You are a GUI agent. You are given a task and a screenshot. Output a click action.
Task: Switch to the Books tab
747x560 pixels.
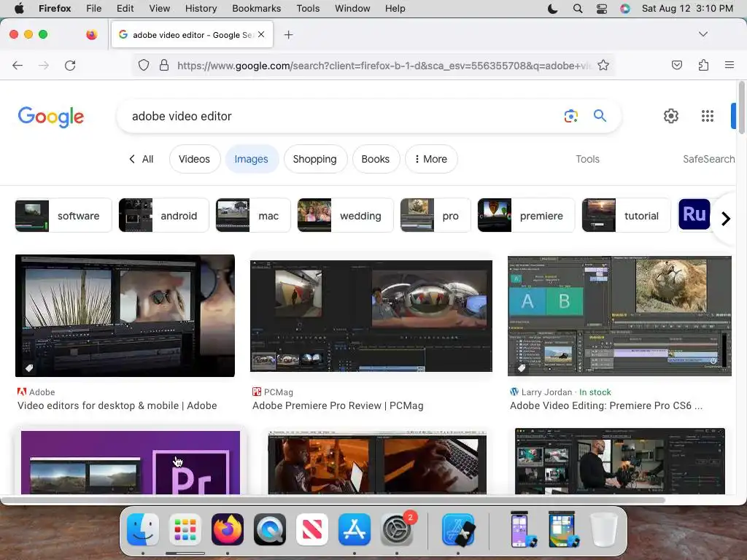(x=376, y=159)
